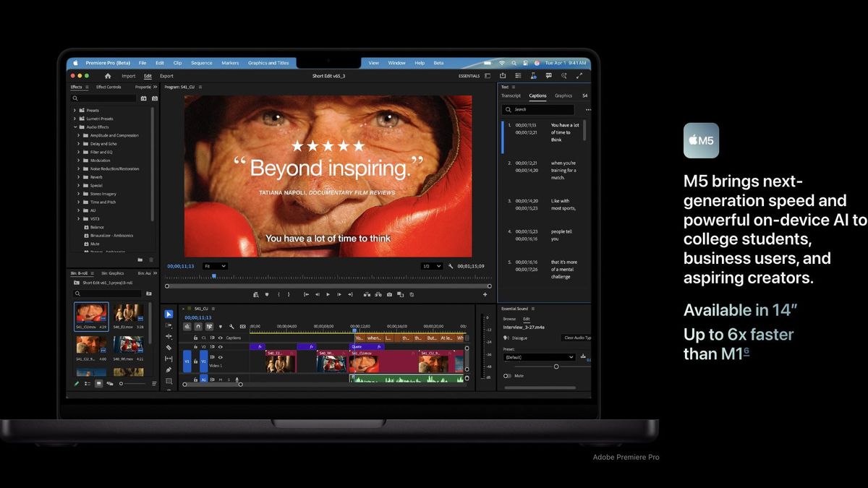
Task: Click the Mark Out bracket
Action: pyautogui.click(x=289, y=294)
